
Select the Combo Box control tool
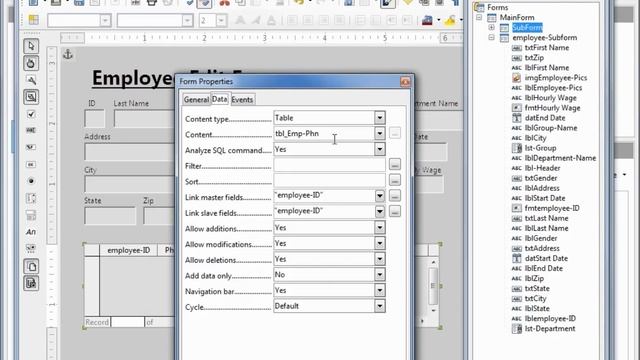pyautogui.click(x=31, y=215)
